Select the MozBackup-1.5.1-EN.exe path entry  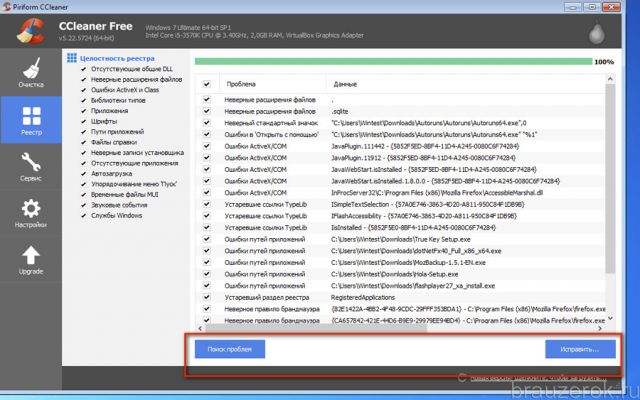[x=408, y=262]
